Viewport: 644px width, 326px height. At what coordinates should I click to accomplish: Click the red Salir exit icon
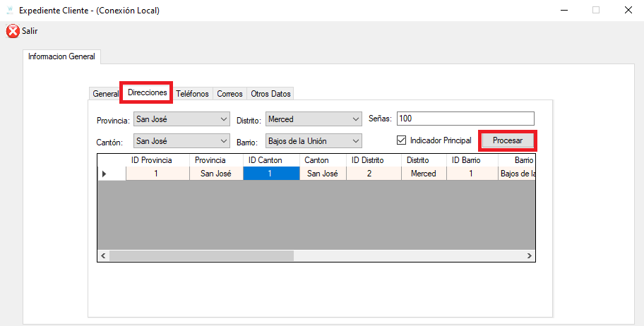click(x=13, y=31)
